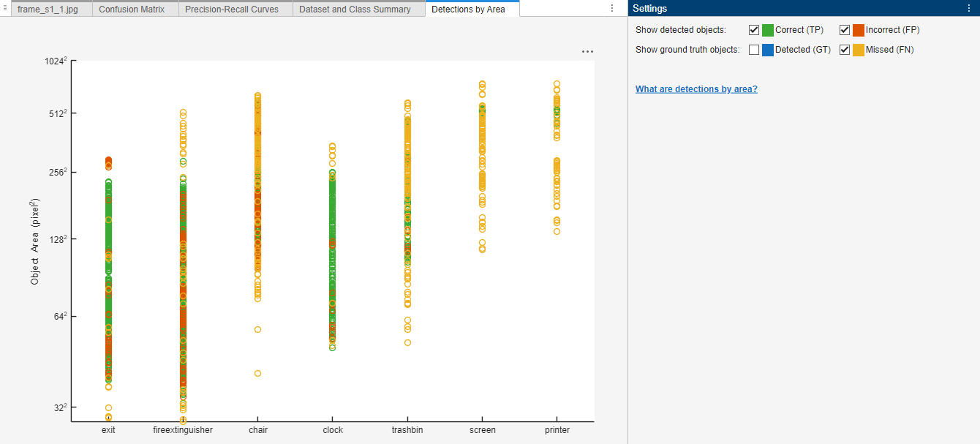Click the printer label on the x-axis
980x444 pixels.
coord(557,430)
